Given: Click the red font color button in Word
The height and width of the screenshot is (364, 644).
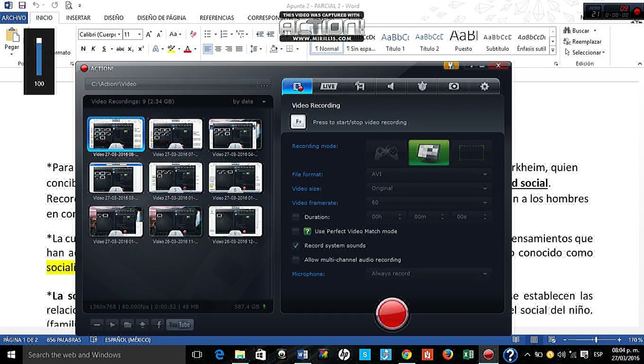Looking at the screenshot, I should [x=188, y=49].
